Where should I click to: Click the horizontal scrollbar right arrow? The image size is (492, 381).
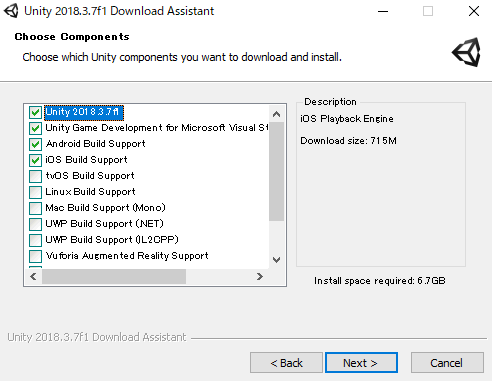[260, 277]
